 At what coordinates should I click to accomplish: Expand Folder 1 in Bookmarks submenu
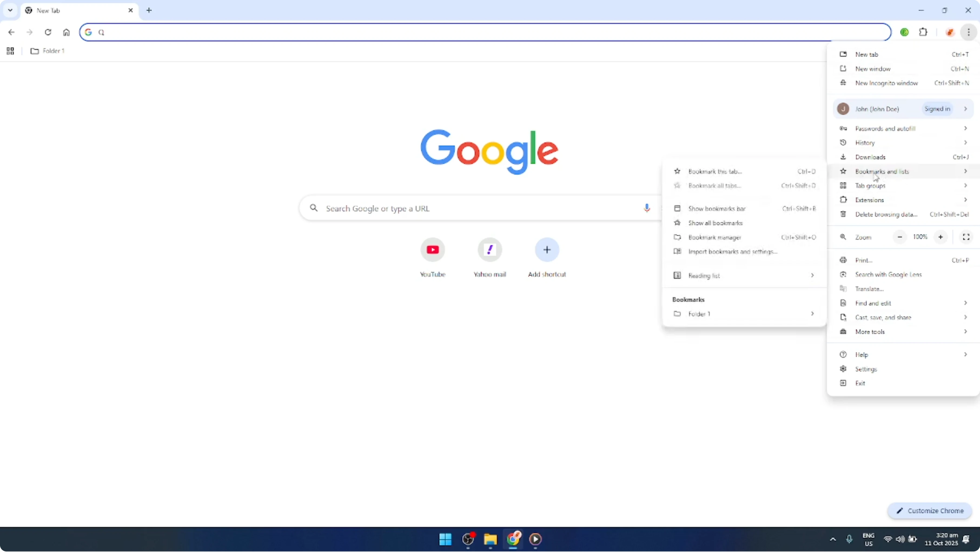(744, 314)
